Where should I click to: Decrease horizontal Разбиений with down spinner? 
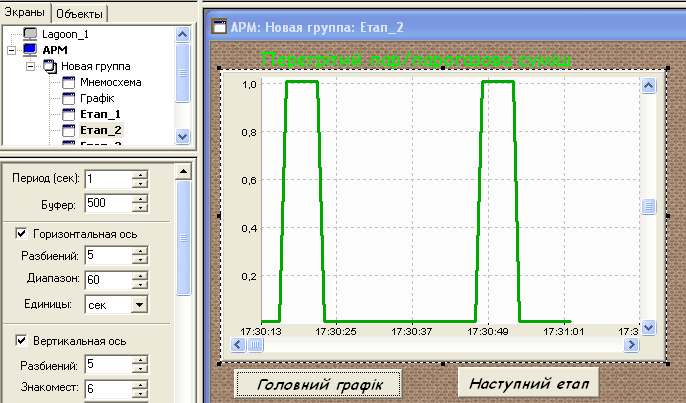point(140,260)
